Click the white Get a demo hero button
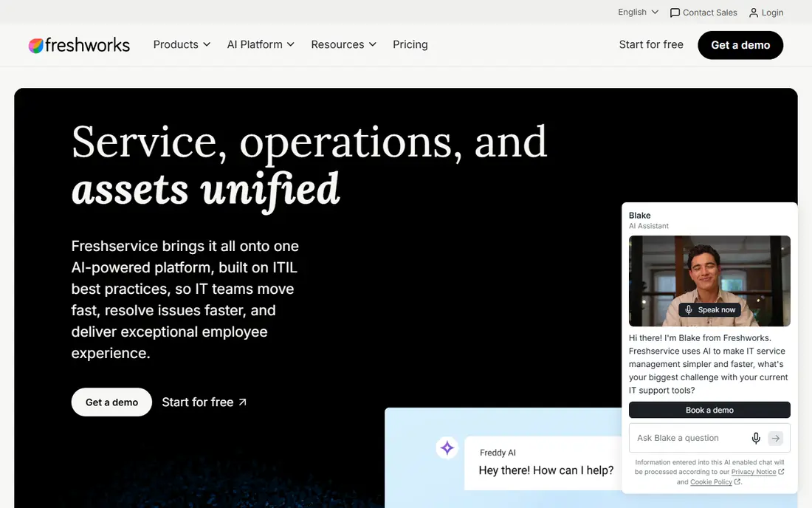 point(112,402)
